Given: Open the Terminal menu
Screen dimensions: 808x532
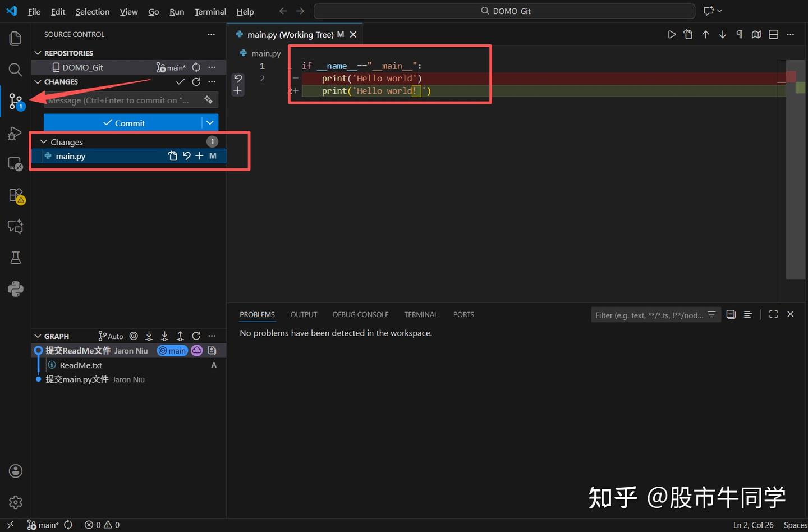Looking at the screenshot, I should pos(210,11).
